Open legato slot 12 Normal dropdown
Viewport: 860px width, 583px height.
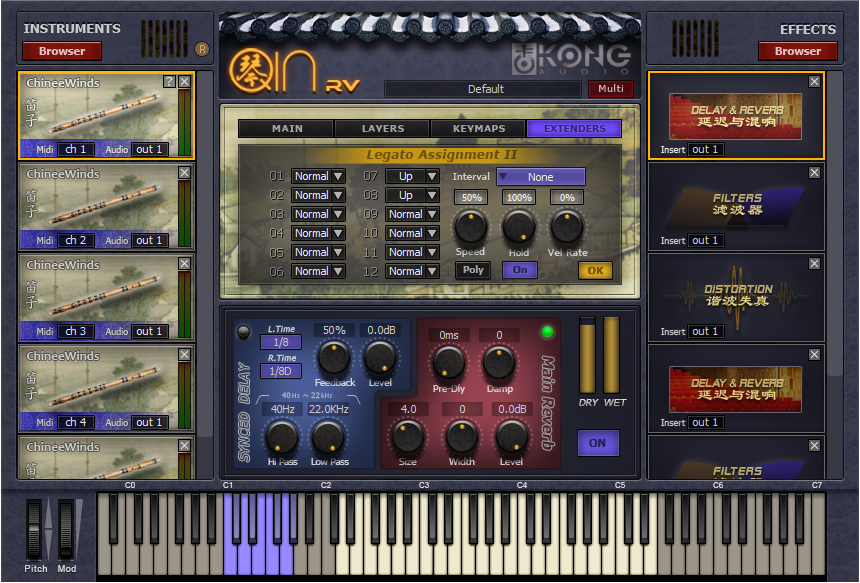coord(412,271)
